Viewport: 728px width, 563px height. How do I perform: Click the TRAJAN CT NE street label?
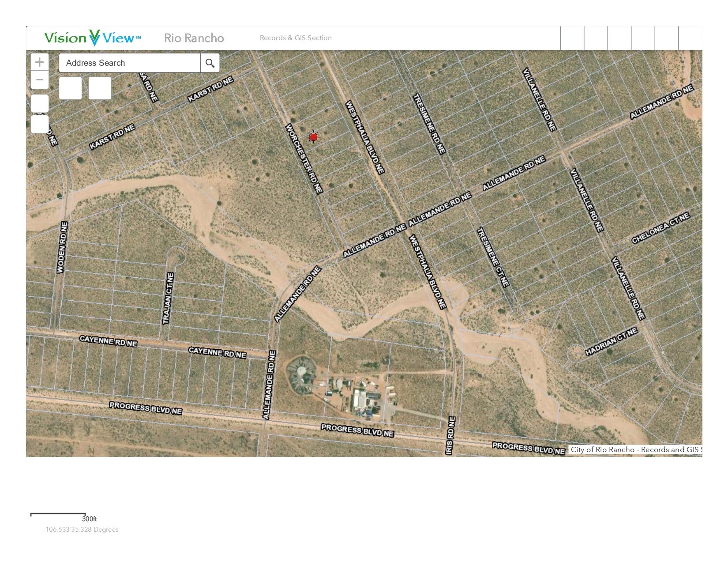pos(169,299)
